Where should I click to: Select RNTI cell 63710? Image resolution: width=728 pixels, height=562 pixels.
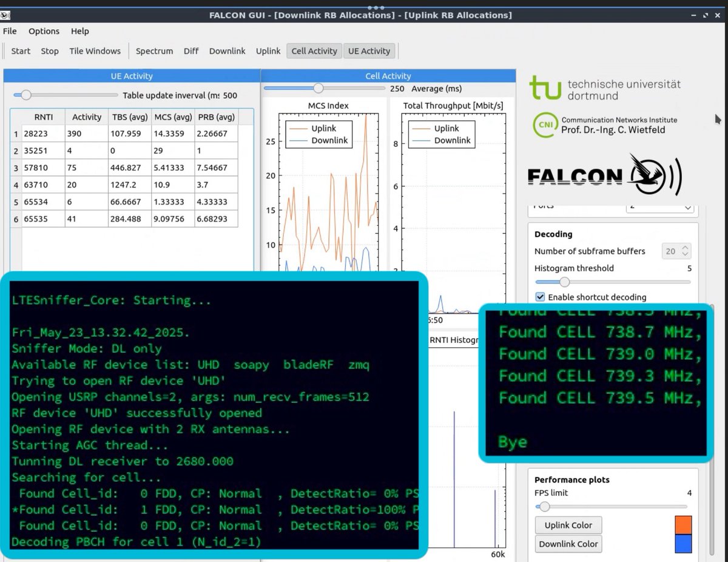43,185
